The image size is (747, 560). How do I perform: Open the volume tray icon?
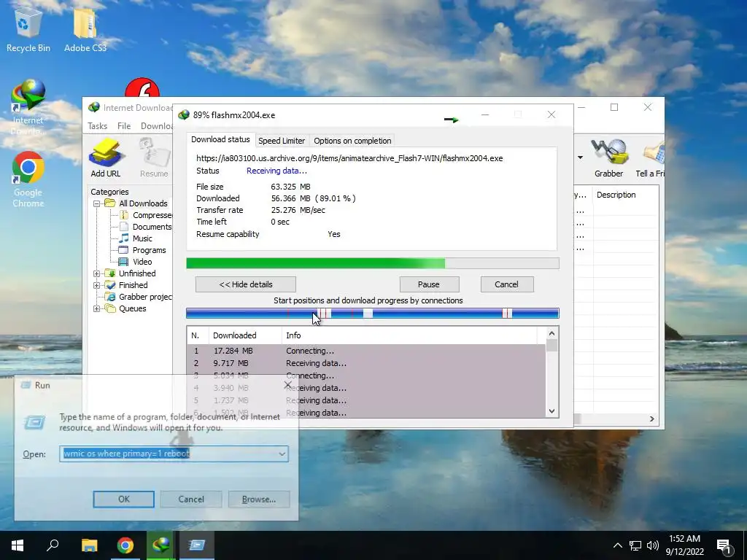pos(653,545)
